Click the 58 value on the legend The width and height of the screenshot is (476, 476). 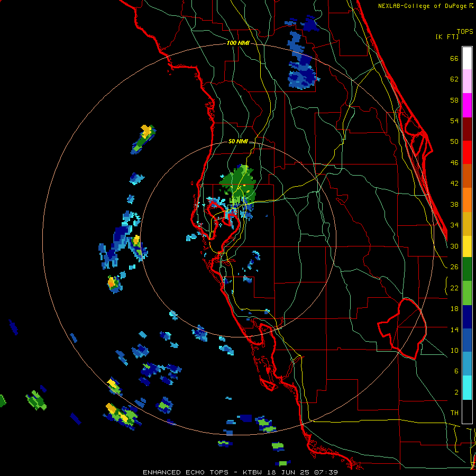(x=454, y=100)
